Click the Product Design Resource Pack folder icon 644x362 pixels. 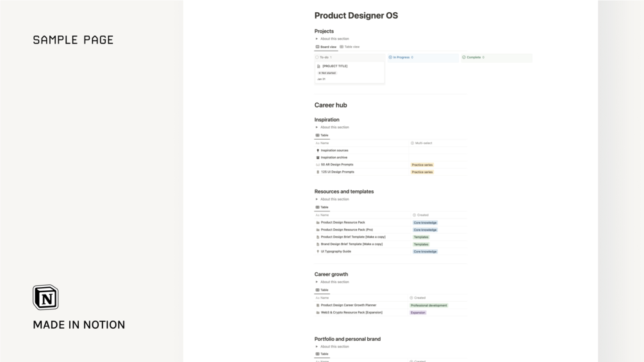pyautogui.click(x=318, y=222)
